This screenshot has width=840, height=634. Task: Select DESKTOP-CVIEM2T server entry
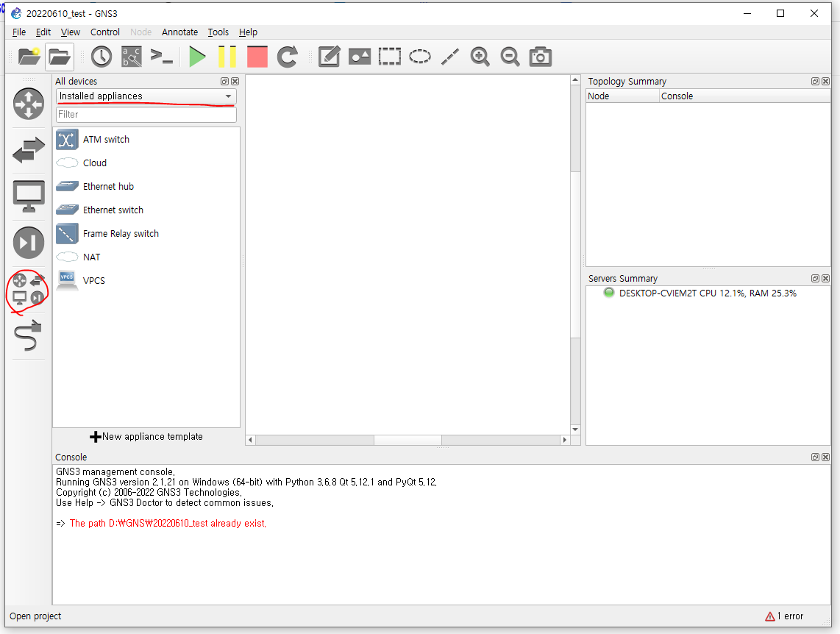(x=707, y=293)
